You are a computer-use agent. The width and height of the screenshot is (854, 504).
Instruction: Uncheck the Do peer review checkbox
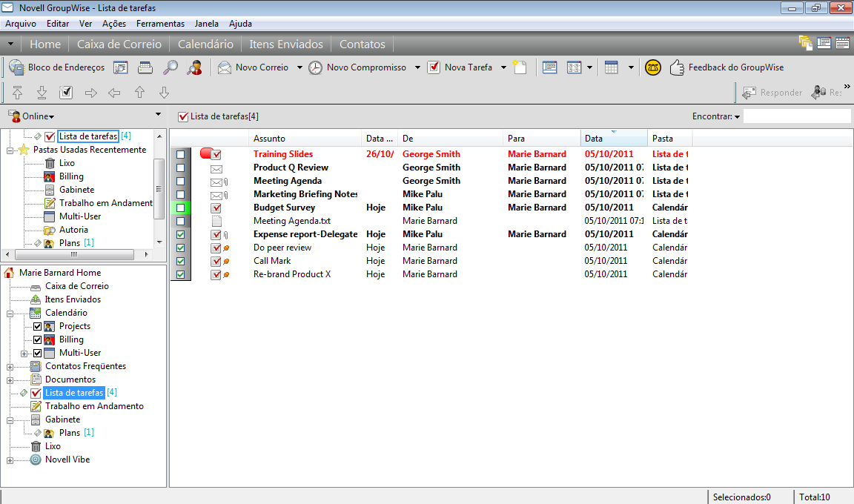click(x=180, y=248)
